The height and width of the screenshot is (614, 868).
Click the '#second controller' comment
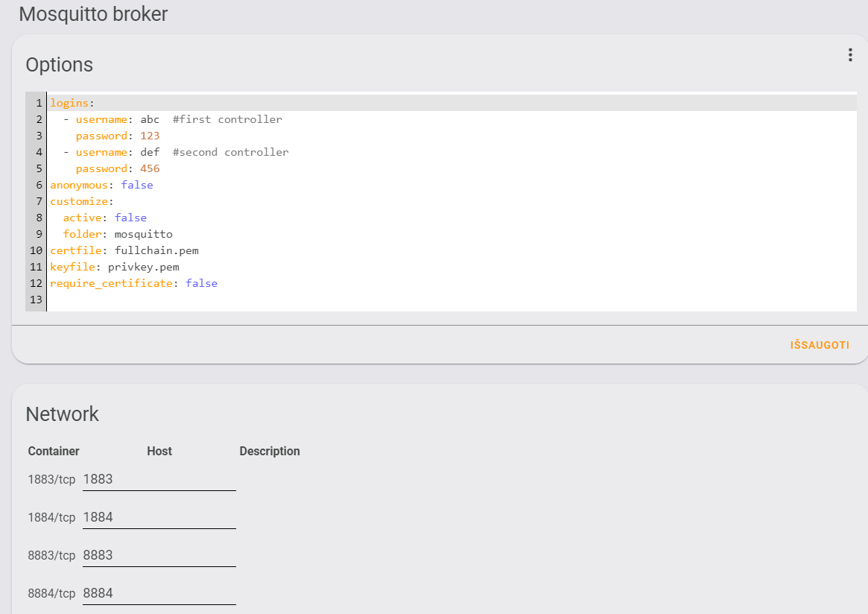coord(230,152)
